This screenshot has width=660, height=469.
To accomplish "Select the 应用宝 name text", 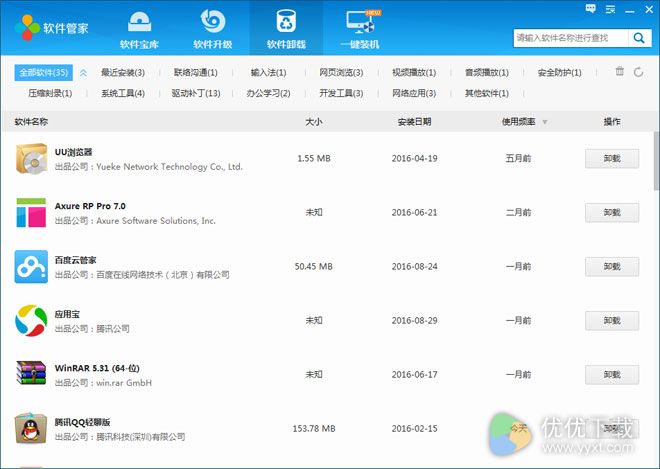I will click(x=67, y=314).
